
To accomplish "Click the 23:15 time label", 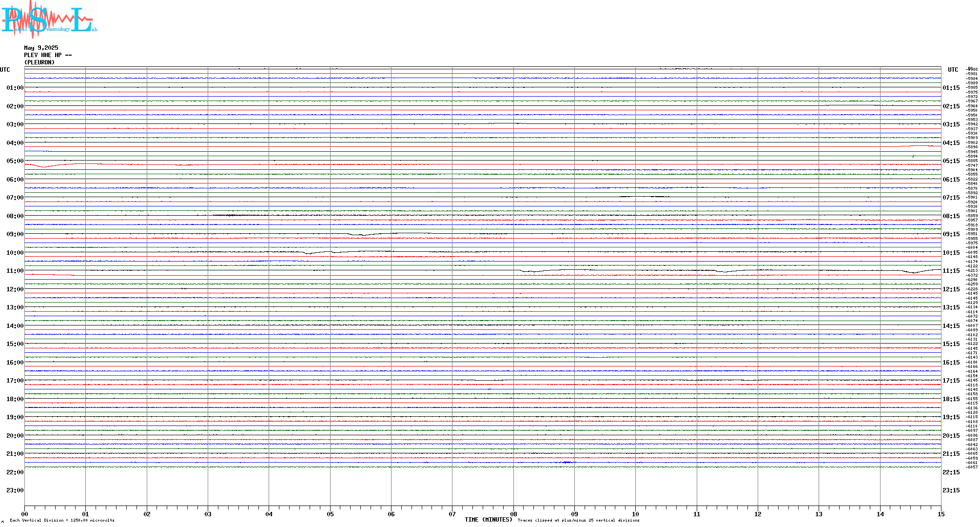I will pos(951,490).
